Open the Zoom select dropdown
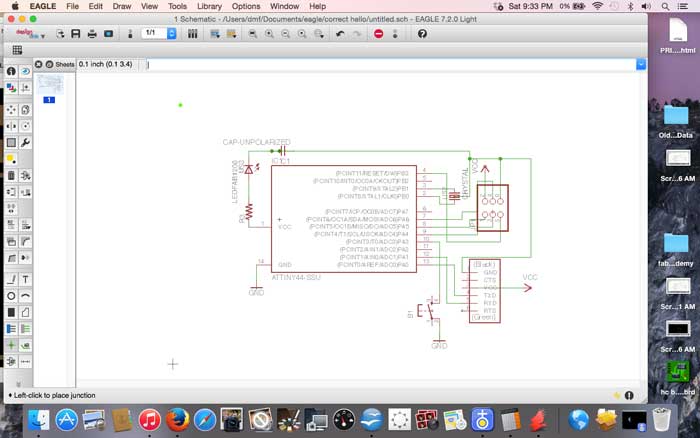 point(319,34)
